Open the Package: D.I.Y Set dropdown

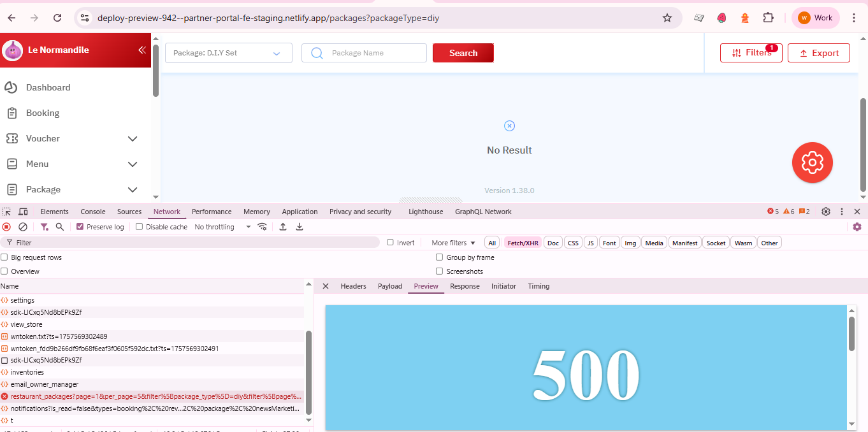[x=228, y=53]
